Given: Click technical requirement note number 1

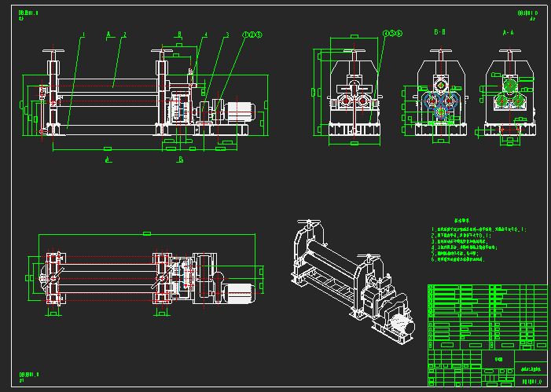Looking at the screenshot, I should pyautogui.click(x=478, y=229).
